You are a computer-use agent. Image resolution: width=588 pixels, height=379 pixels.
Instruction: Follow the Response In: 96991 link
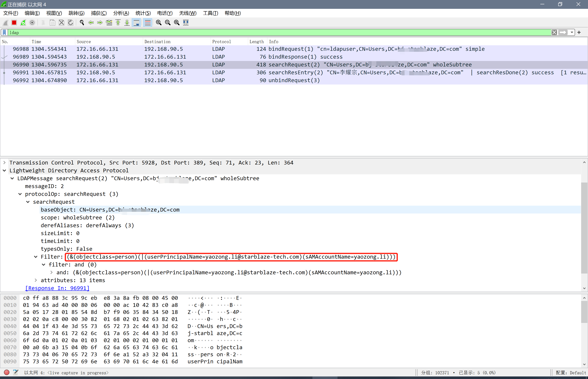[57, 288]
